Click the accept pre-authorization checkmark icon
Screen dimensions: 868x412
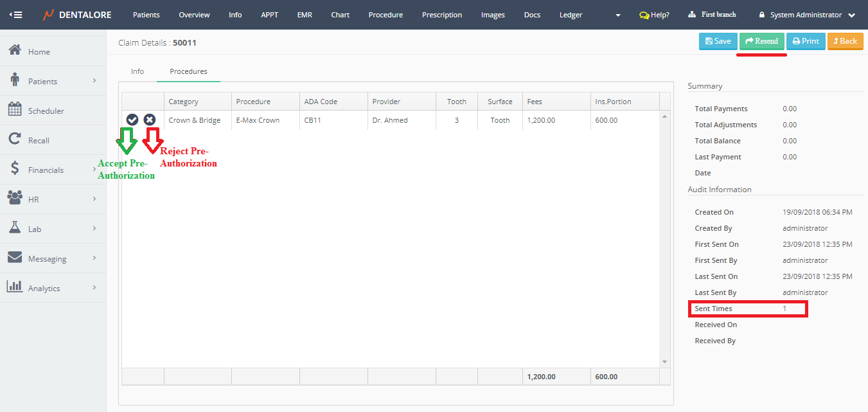coord(132,120)
